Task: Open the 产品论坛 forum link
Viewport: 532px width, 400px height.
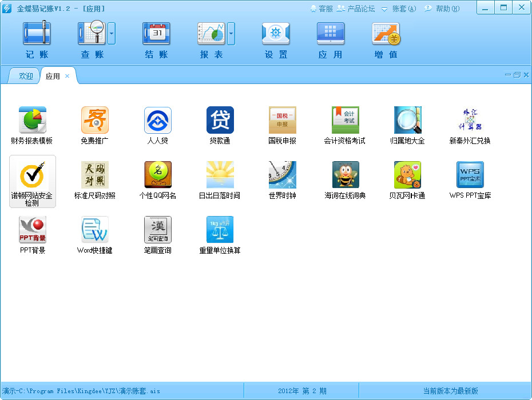Action: pyautogui.click(x=356, y=9)
